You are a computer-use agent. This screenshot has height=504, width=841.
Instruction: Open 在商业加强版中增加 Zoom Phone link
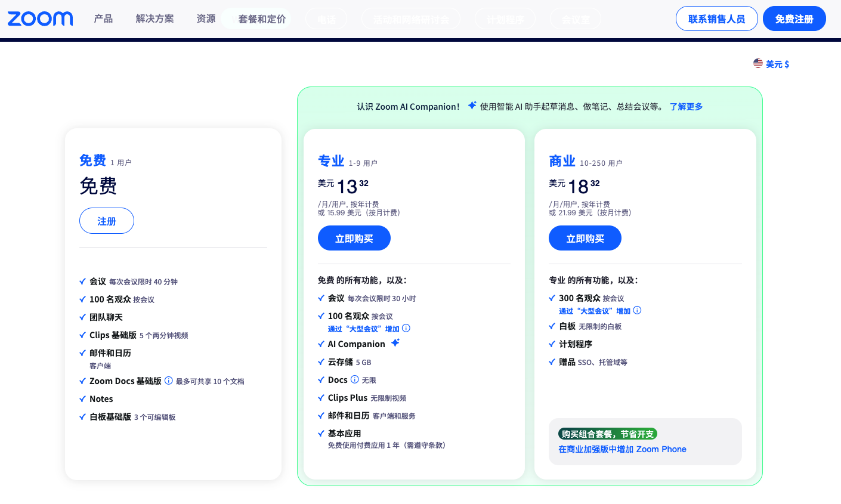pos(622,449)
